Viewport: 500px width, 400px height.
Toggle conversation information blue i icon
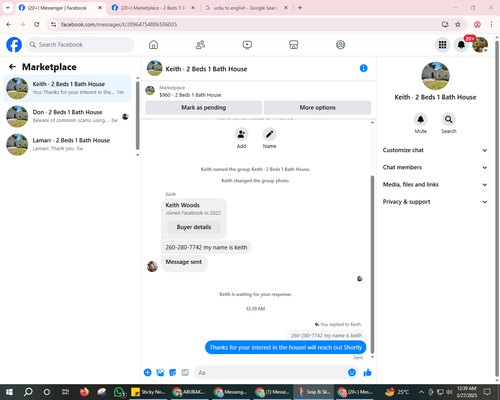pyautogui.click(x=363, y=68)
